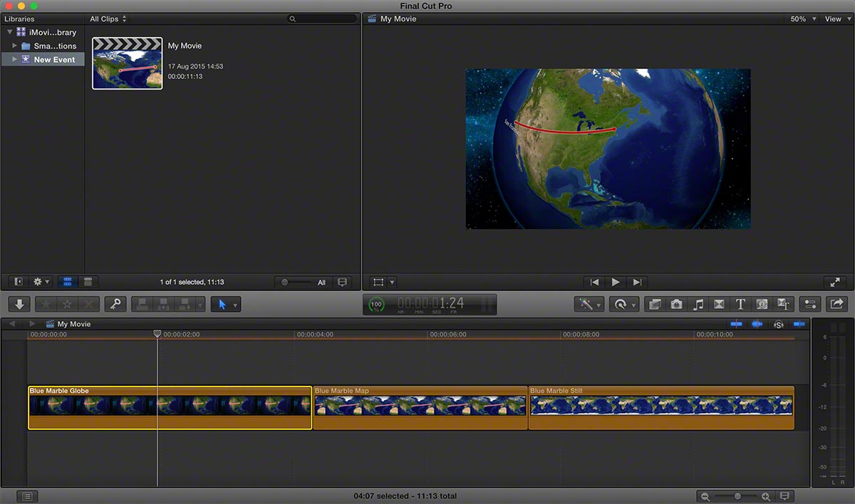The height and width of the screenshot is (504, 855).
Task: Play the movie in the viewer
Action: click(616, 282)
